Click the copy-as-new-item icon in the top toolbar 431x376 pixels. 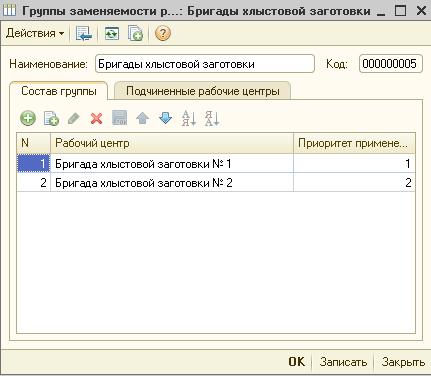[135, 34]
